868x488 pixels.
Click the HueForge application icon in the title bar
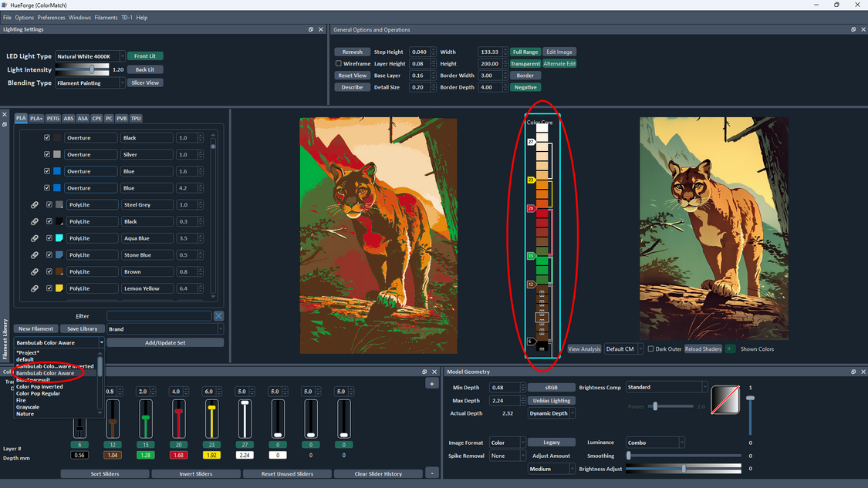[x=5, y=5]
